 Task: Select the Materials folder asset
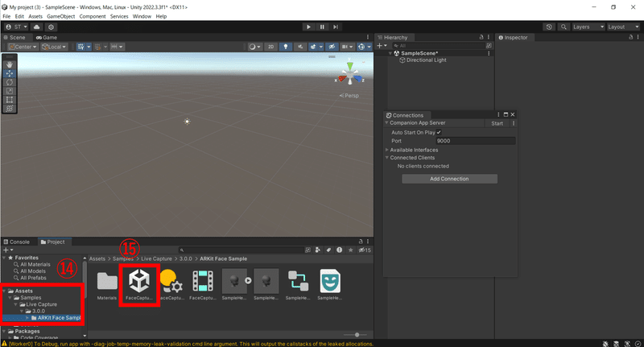pos(107,285)
